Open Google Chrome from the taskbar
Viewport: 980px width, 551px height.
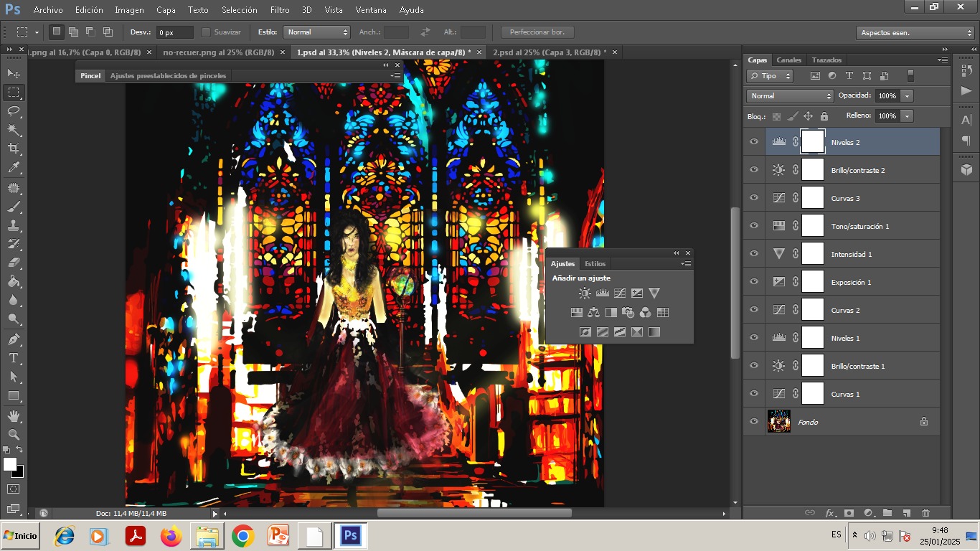pos(243,536)
